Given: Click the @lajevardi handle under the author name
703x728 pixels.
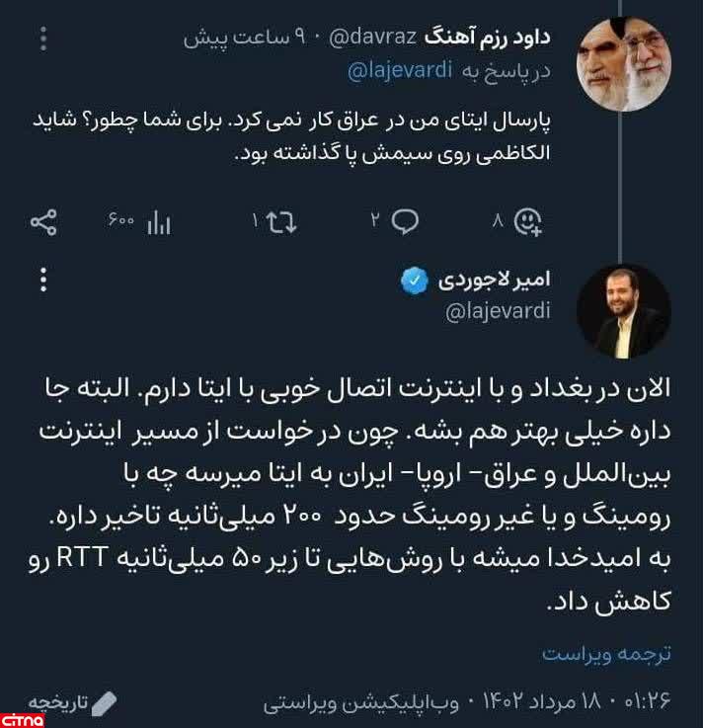Looking at the screenshot, I should coord(498,312).
